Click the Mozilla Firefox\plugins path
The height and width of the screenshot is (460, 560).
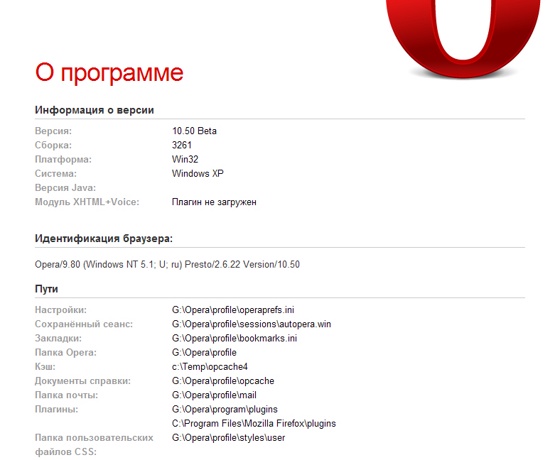(254, 424)
